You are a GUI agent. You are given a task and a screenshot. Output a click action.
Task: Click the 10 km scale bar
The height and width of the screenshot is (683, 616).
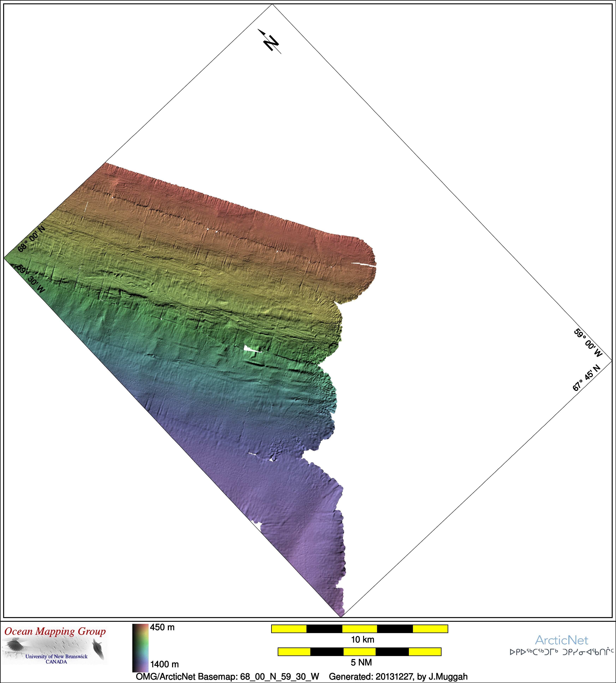(359, 629)
